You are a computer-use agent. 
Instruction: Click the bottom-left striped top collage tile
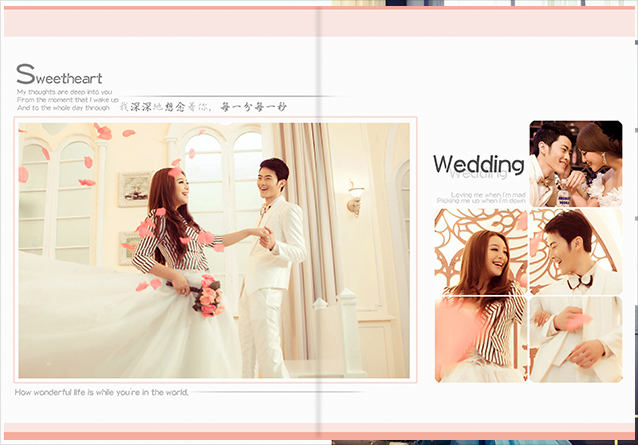pos(480,339)
